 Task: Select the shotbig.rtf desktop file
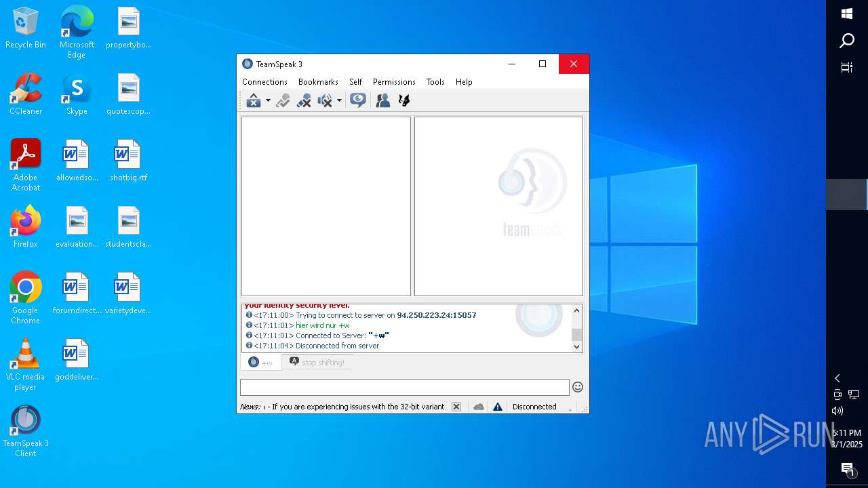pyautogui.click(x=128, y=161)
